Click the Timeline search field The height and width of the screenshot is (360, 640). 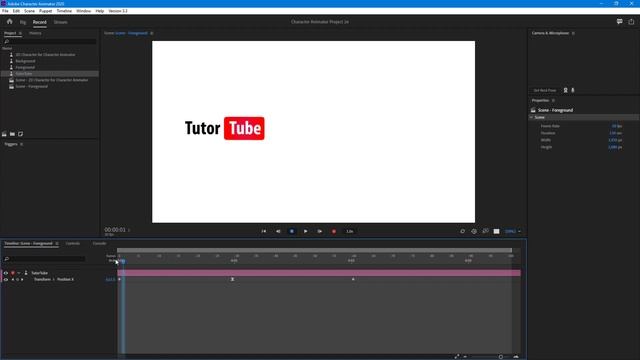[x=44, y=259]
